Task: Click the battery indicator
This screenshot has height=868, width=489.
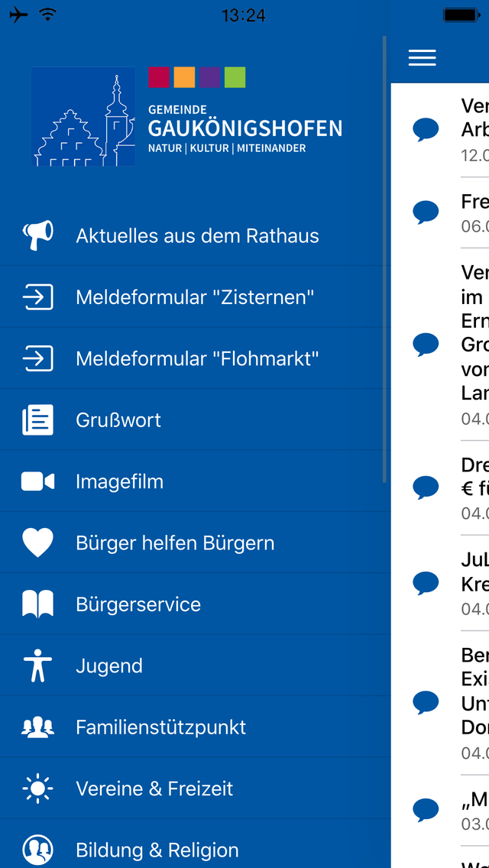Action: point(461,15)
